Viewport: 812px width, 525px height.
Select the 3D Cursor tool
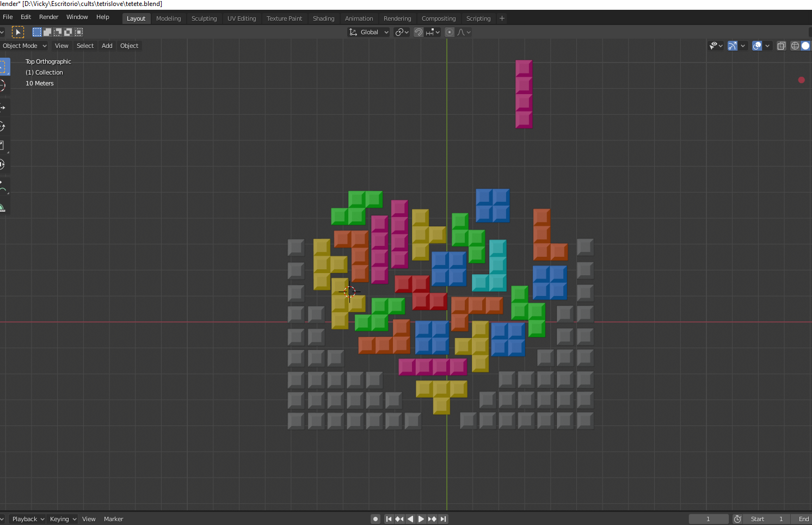4,85
